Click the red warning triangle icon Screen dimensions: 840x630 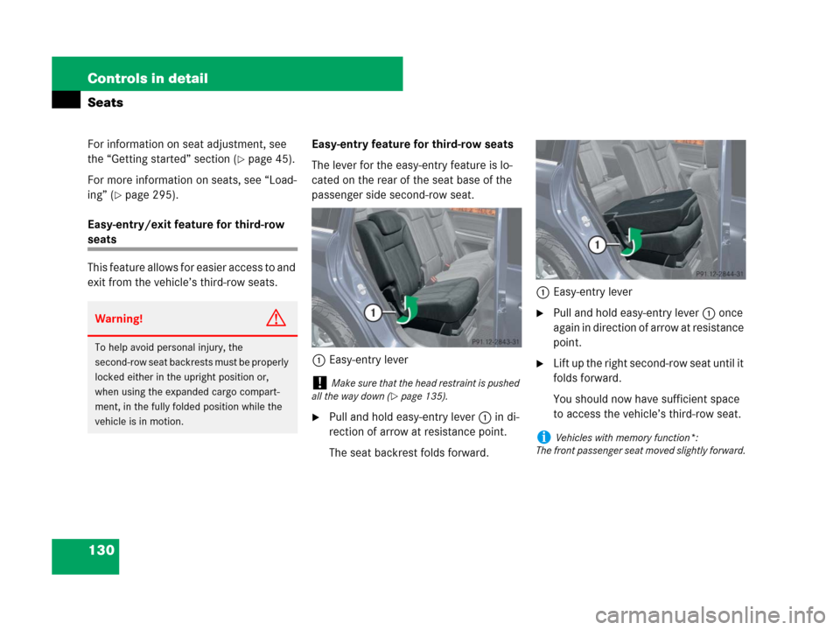click(x=276, y=318)
